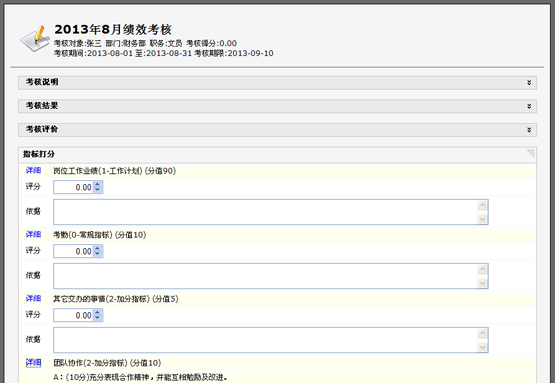Click 其它交办的事情(2-加分指标) indicator title
555x383 pixels.
(116, 299)
